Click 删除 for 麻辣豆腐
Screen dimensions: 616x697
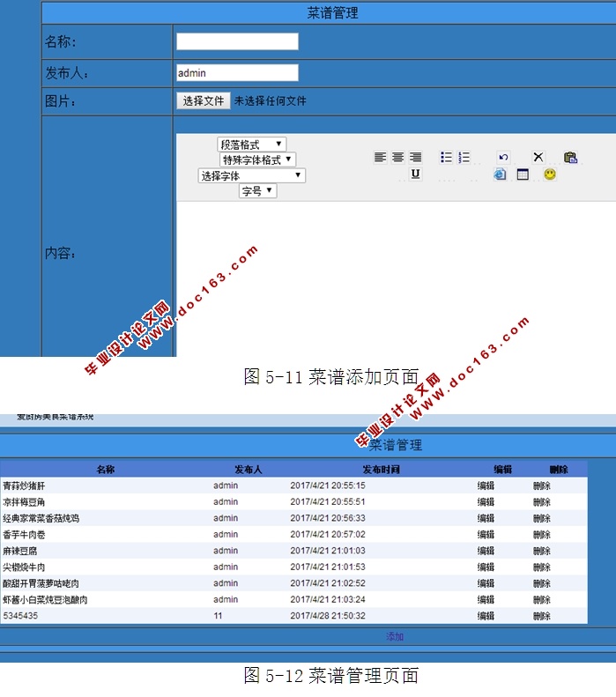pos(542,552)
